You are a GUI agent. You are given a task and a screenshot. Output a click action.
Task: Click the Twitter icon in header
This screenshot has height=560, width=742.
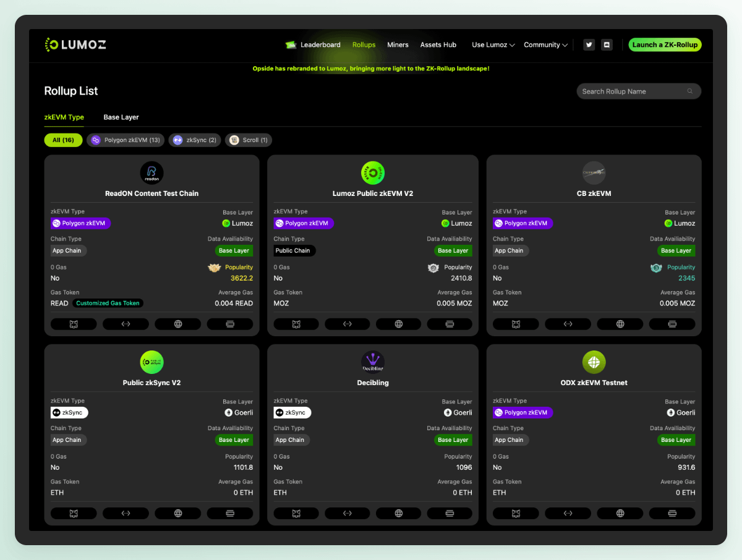(589, 45)
